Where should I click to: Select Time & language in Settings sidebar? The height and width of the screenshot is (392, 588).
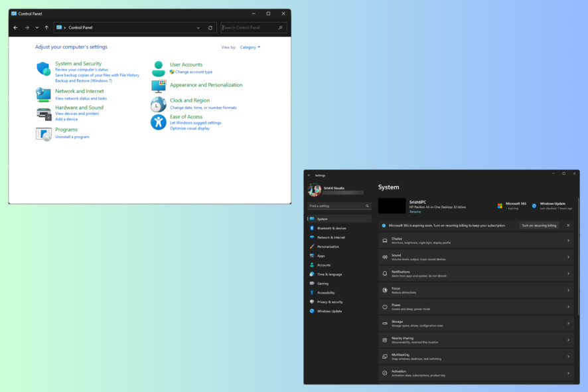pyautogui.click(x=339, y=274)
